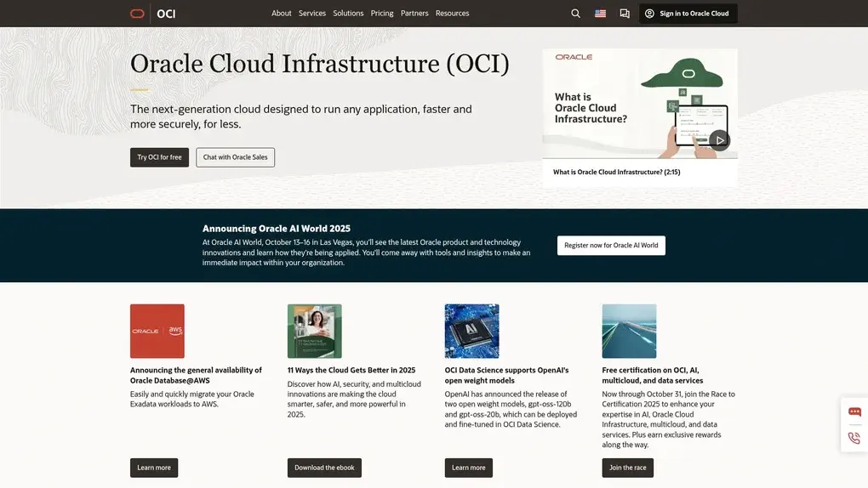Play the What is Oracle Cloud Infrastructure video

tap(720, 140)
